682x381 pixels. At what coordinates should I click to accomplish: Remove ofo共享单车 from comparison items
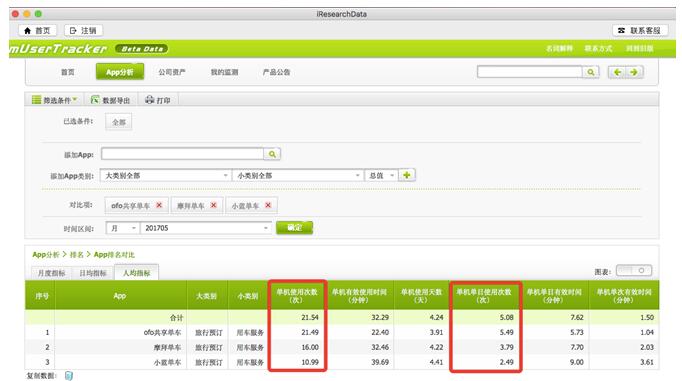pos(159,205)
